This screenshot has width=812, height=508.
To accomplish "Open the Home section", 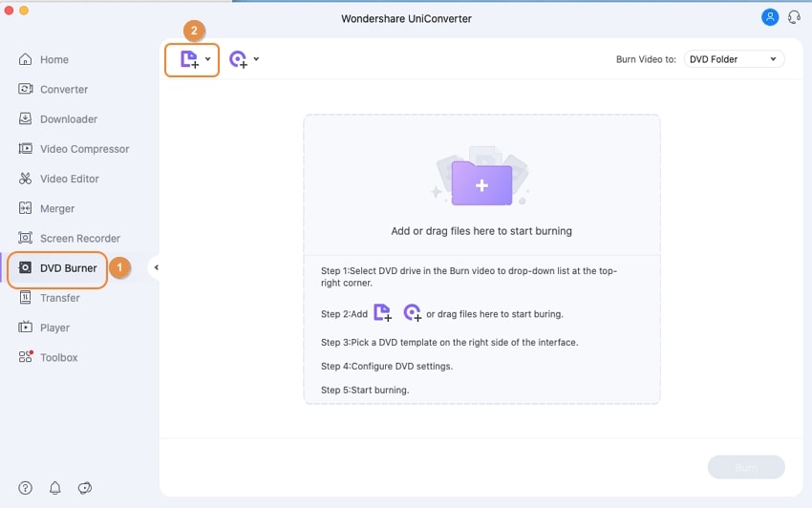I will tap(54, 59).
